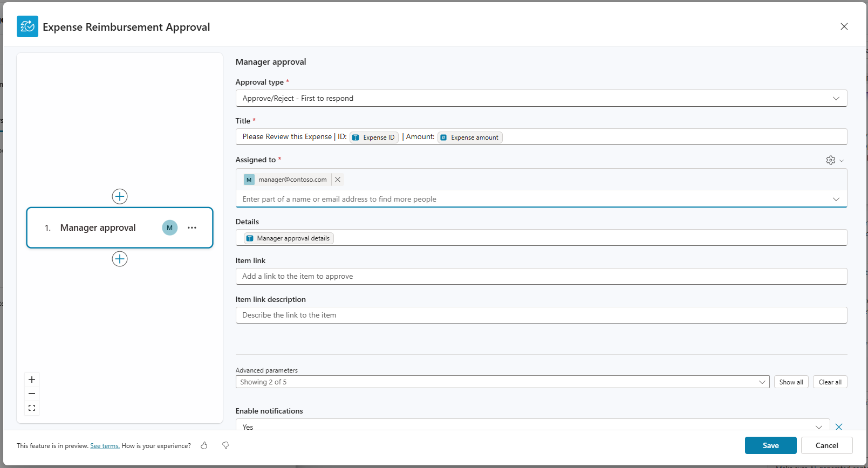Screen dimensions: 868x468
Task: Expand the Enable notifications dropdown
Action: click(x=818, y=426)
